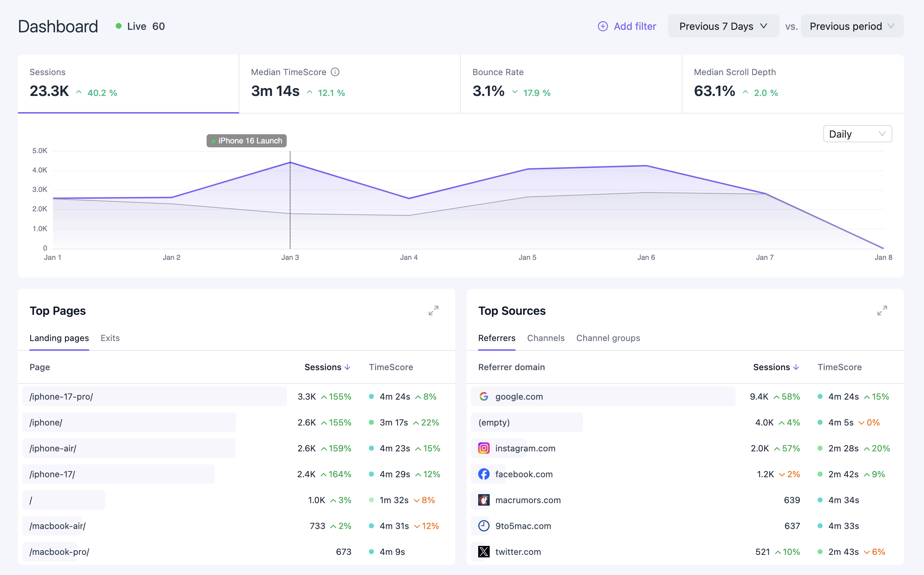
Task: Click the green Live status dot
Action: (x=118, y=26)
